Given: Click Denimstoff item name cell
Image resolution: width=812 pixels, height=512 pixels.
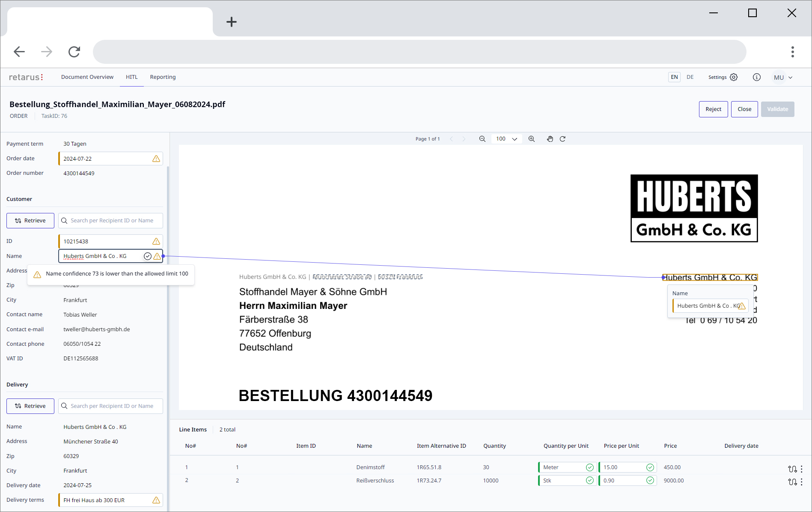Looking at the screenshot, I should click(x=370, y=467).
